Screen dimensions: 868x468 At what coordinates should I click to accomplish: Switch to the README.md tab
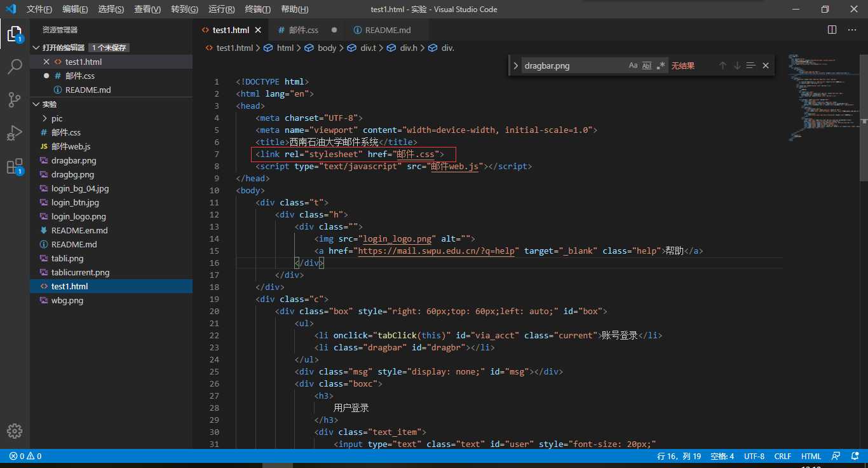388,30
